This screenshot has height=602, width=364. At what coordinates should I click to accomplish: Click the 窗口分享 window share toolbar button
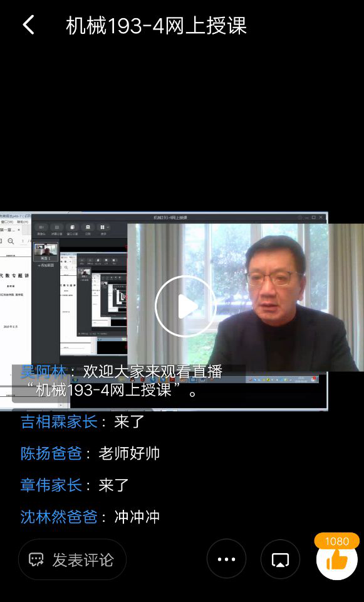coord(72,230)
